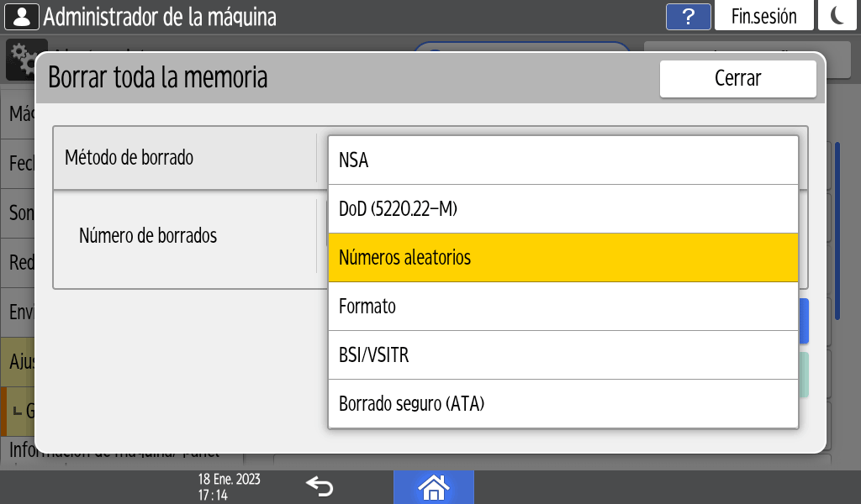This screenshot has width=861, height=504.
Task: Click the user login icon at top-left
Action: (x=21, y=16)
